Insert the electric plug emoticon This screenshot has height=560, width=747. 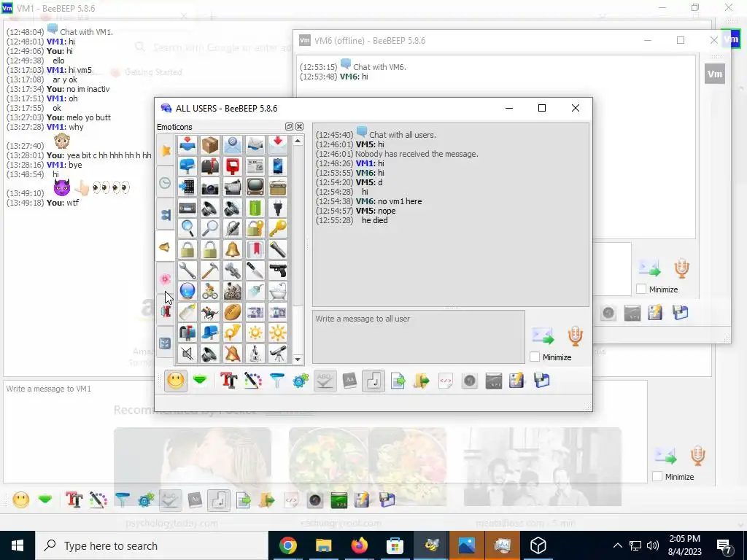coord(278,208)
